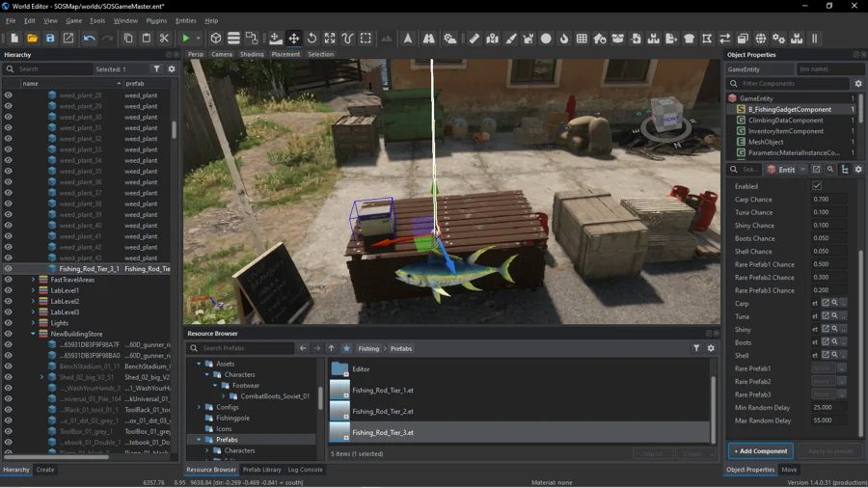Toggle visibility eye for FastTravelAreas
This screenshot has width=868, height=488.
pos(9,280)
